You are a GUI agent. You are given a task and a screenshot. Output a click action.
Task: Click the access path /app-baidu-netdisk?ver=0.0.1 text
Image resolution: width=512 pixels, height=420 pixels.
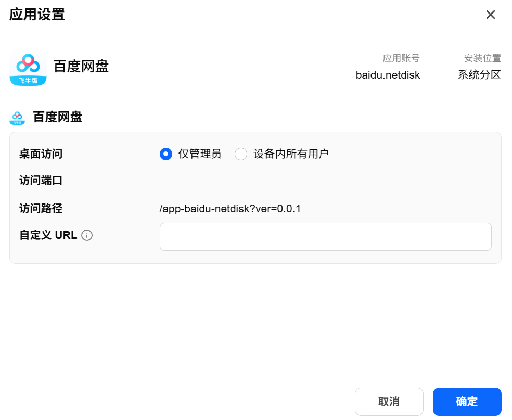230,209
